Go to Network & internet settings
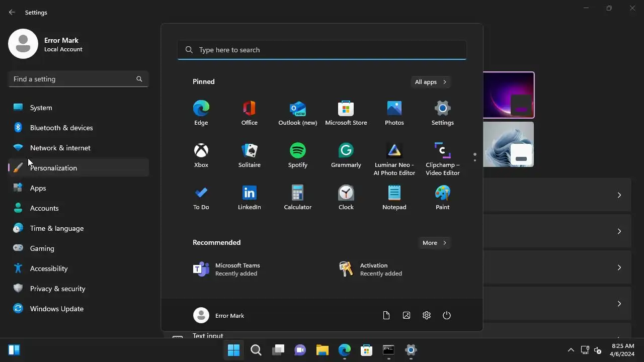This screenshot has width=644, height=362. 78,148
